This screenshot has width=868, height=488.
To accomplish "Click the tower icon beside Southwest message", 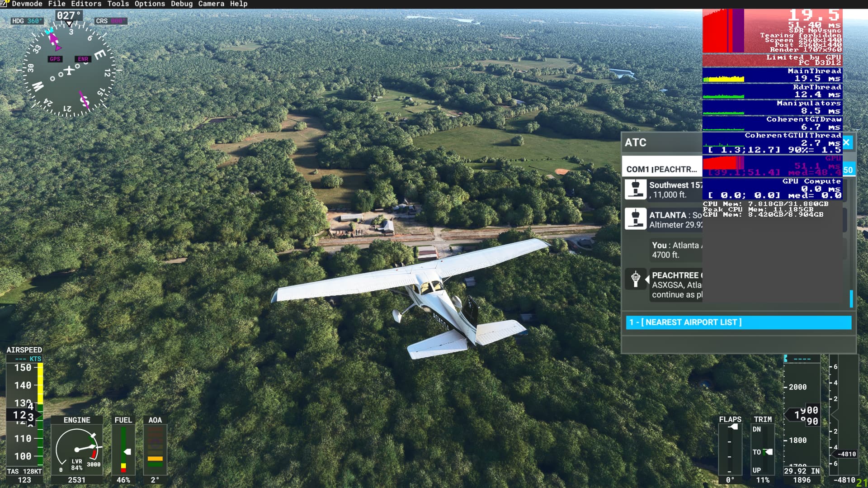I will 635,190.
